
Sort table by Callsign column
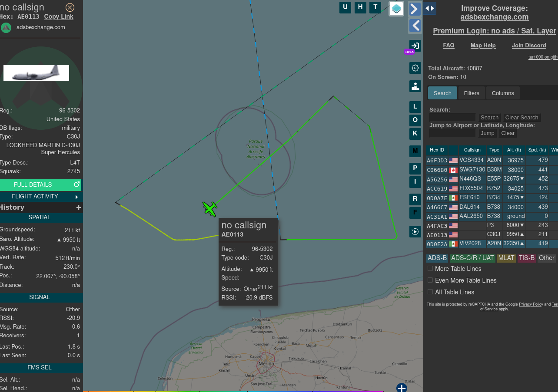coord(472,150)
